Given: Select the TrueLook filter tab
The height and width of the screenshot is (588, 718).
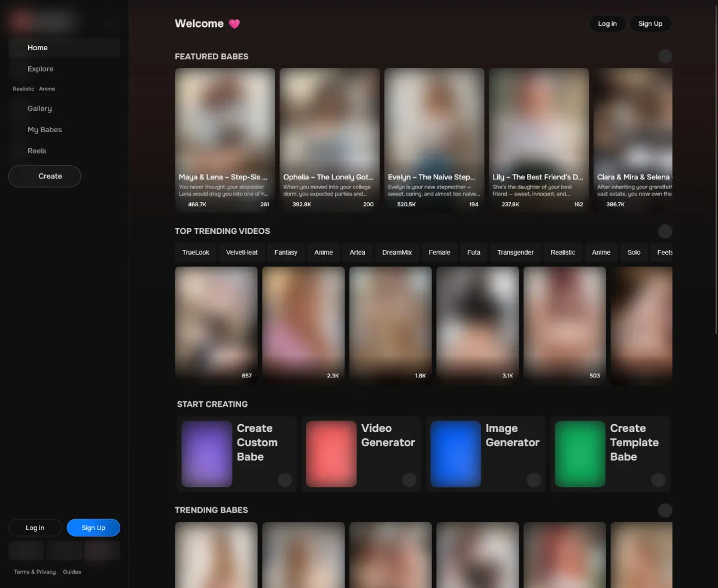Looking at the screenshot, I should pos(196,252).
